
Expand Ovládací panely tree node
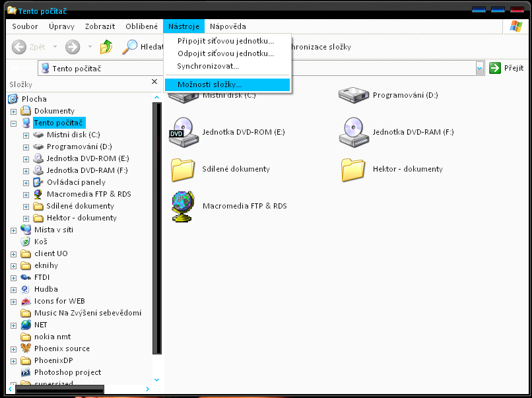click(x=26, y=183)
